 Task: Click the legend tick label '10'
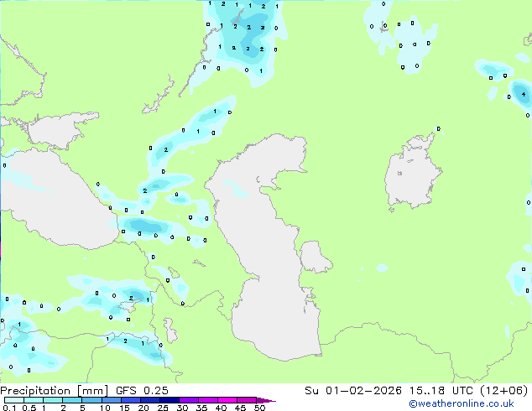pos(105,408)
